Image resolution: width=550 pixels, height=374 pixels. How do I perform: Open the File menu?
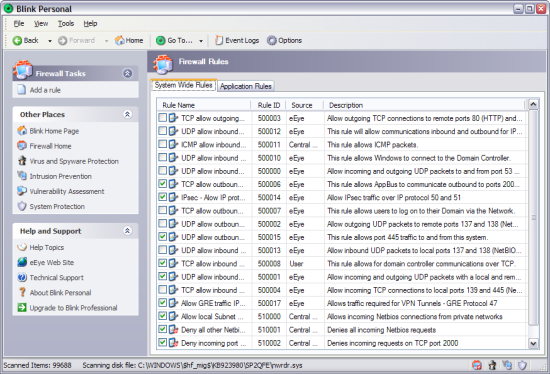click(x=19, y=24)
